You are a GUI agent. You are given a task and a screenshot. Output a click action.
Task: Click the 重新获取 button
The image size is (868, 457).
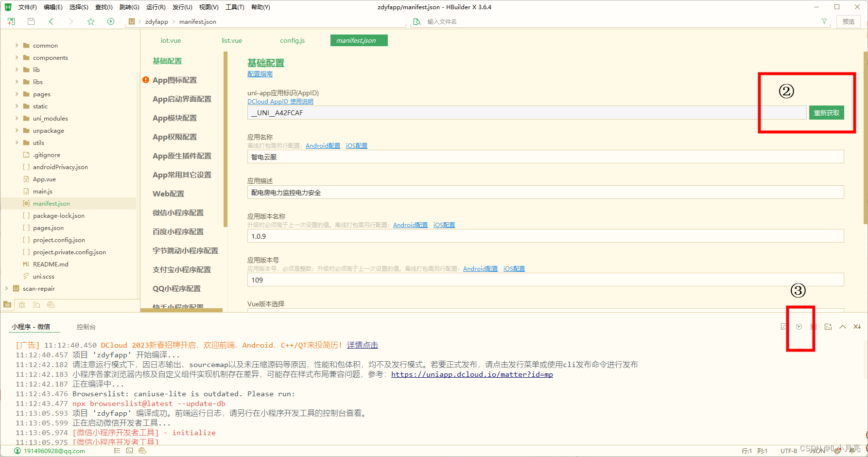(x=827, y=113)
